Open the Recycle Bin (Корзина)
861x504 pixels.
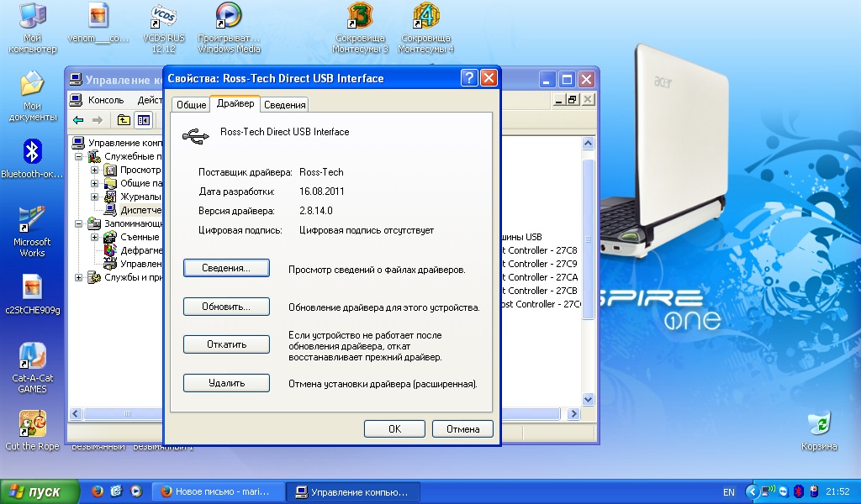click(818, 423)
